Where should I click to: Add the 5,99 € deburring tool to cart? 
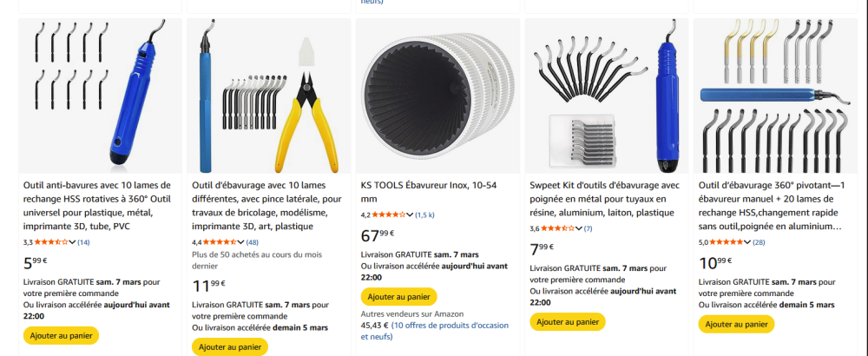[x=61, y=335]
